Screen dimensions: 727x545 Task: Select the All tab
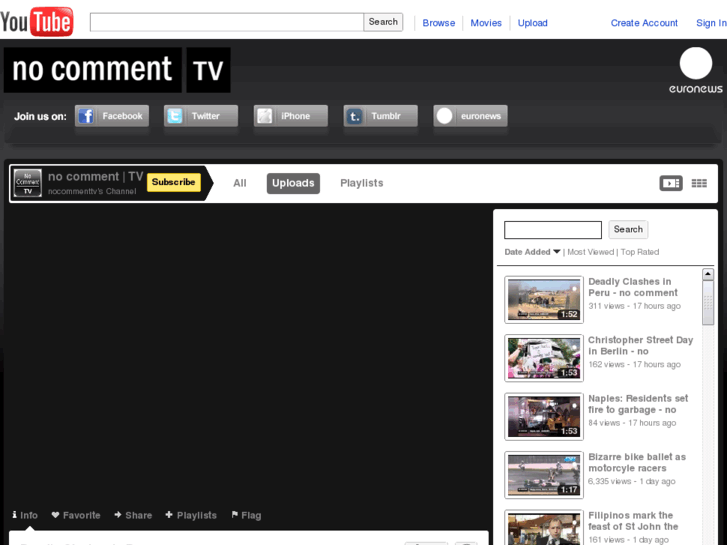[240, 183]
